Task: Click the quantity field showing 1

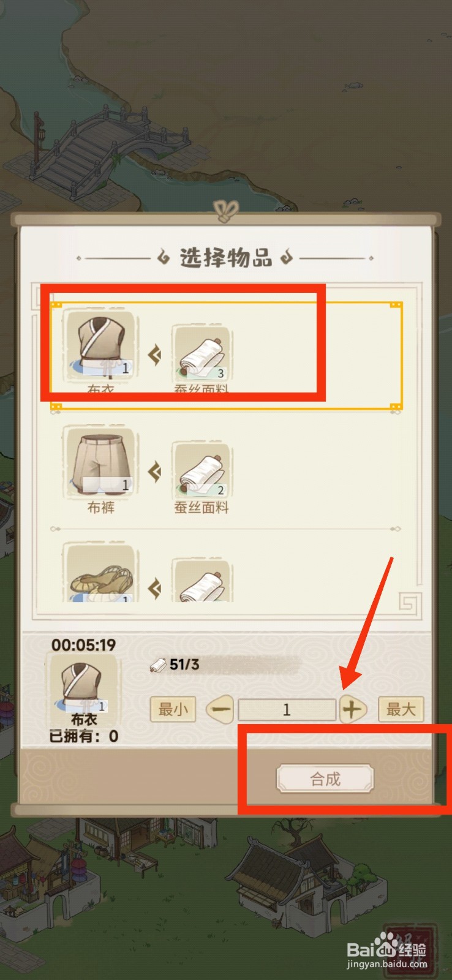Action: pyautogui.click(x=287, y=710)
